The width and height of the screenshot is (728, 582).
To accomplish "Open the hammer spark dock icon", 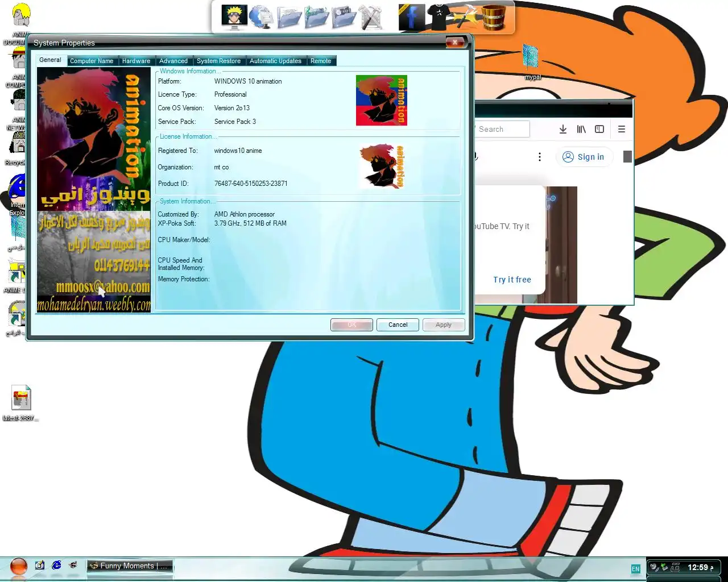I will [467, 17].
